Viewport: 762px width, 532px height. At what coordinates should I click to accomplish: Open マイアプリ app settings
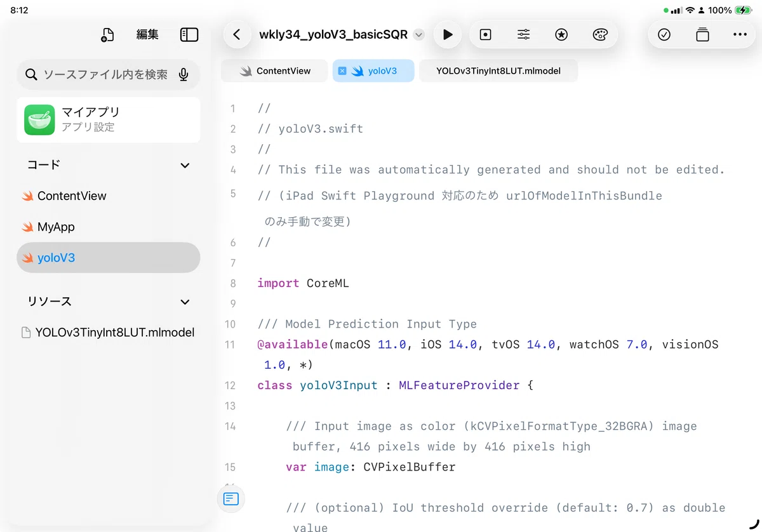click(x=109, y=119)
